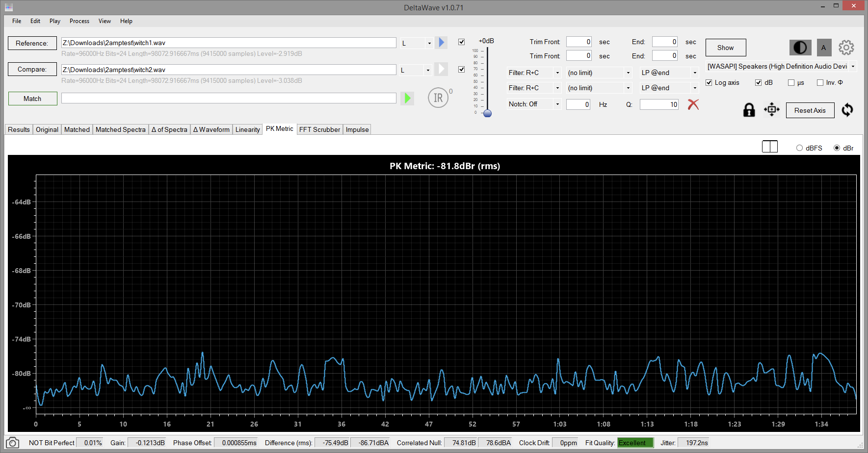Click the A weighting icon
This screenshot has height=453, width=868.
pyautogui.click(x=824, y=48)
